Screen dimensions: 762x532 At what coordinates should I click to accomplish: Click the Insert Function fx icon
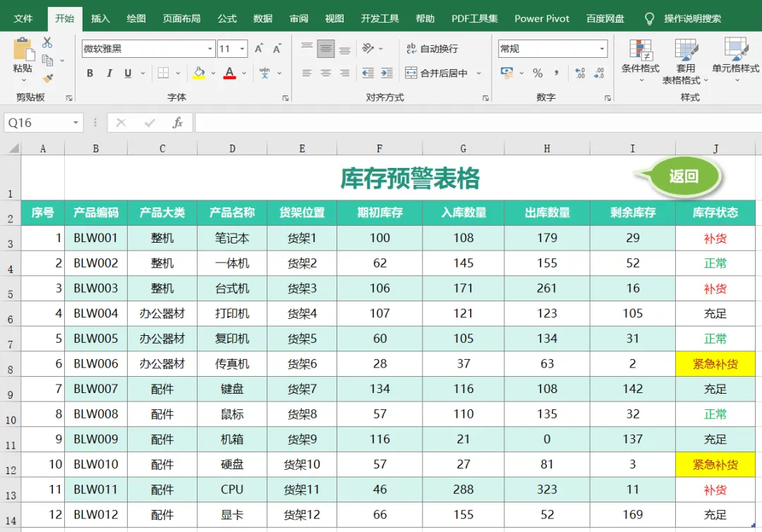coord(178,123)
